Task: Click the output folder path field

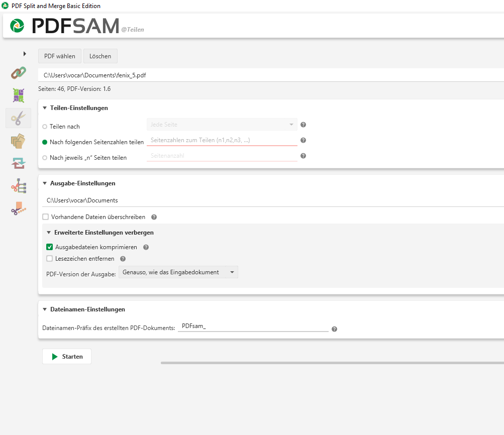Action: point(273,200)
